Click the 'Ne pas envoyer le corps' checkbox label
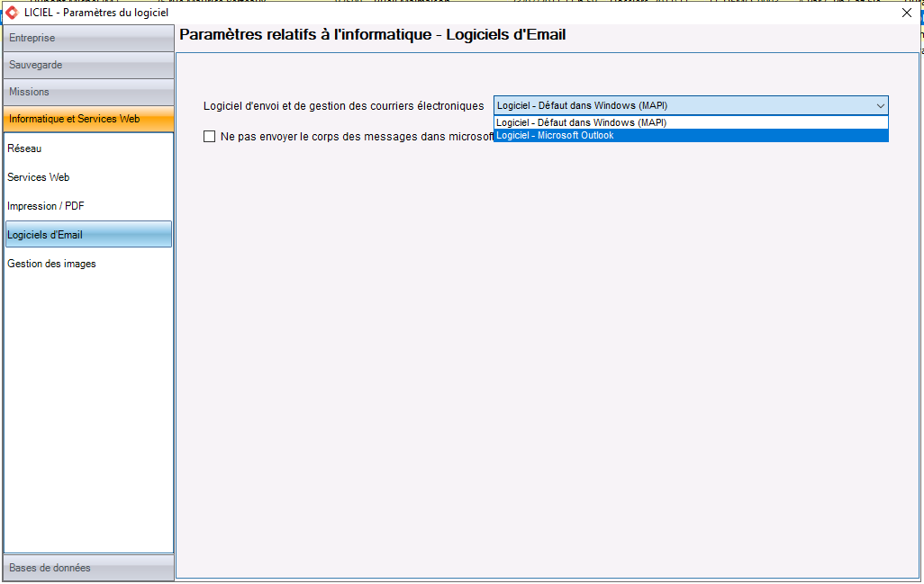 (x=357, y=137)
